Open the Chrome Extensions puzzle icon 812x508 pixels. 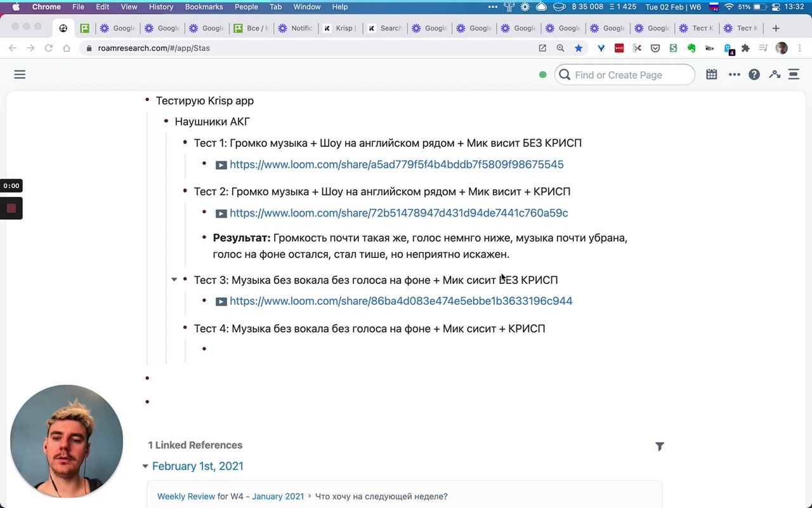tap(745, 48)
